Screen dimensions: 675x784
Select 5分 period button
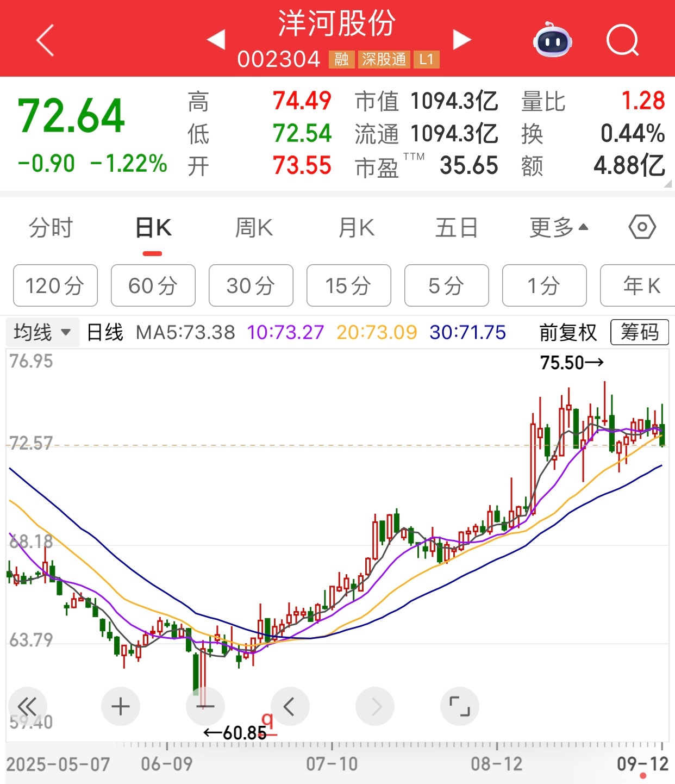coord(447,285)
